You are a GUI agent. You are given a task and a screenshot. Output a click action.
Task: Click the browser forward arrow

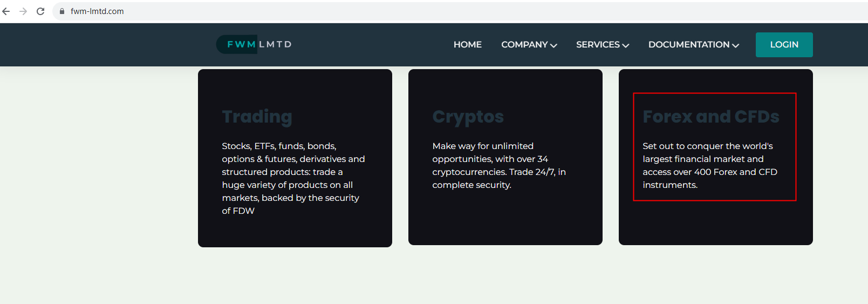[x=23, y=11]
